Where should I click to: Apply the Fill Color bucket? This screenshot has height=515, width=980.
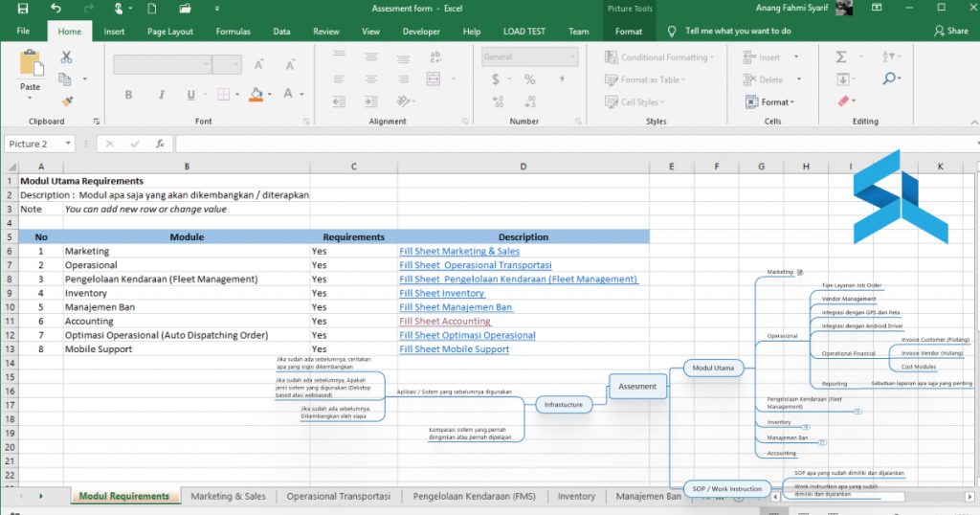click(x=256, y=95)
